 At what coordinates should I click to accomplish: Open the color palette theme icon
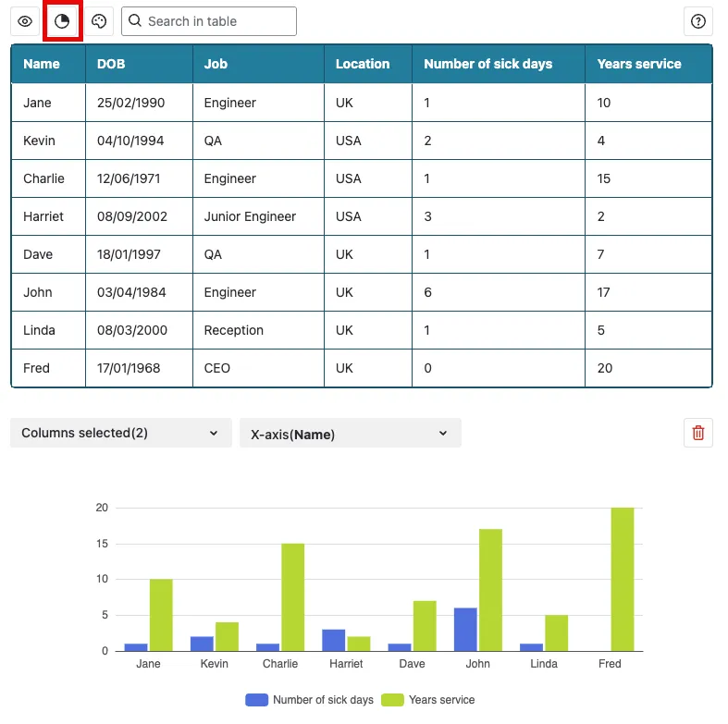99,21
